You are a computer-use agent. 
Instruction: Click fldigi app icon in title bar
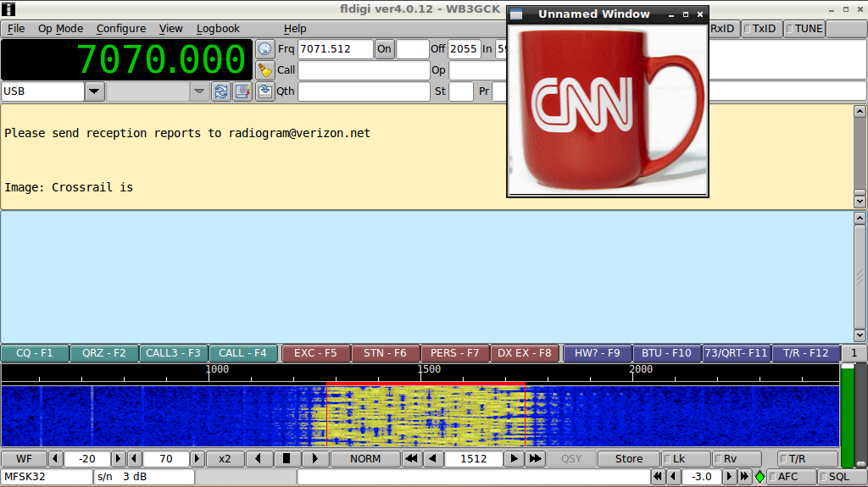click(8, 9)
